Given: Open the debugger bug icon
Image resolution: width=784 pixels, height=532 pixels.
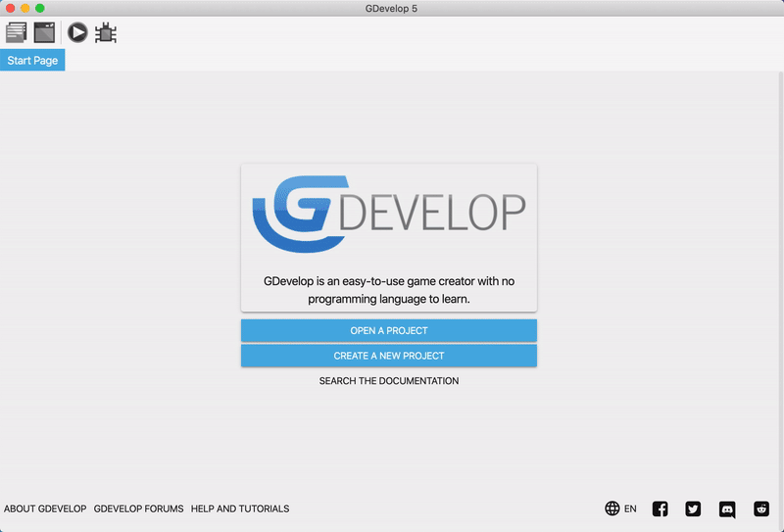Looking at the screenshot, I should pos(106,32).
